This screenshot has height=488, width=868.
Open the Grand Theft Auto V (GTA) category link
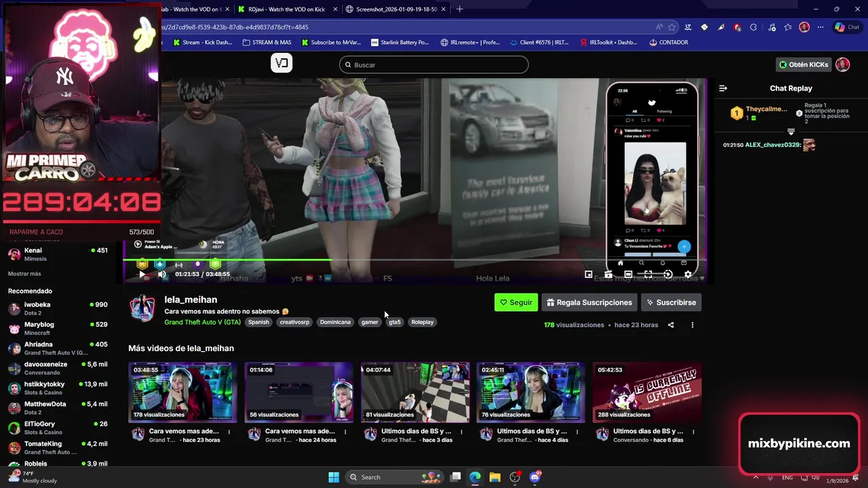pyautogui.click(x=202, y=322)
